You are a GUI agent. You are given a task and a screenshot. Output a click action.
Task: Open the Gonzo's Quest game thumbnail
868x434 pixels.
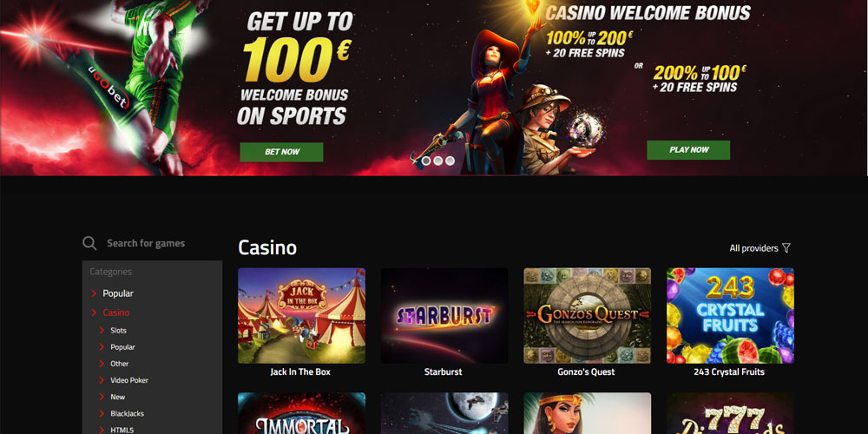588,316
